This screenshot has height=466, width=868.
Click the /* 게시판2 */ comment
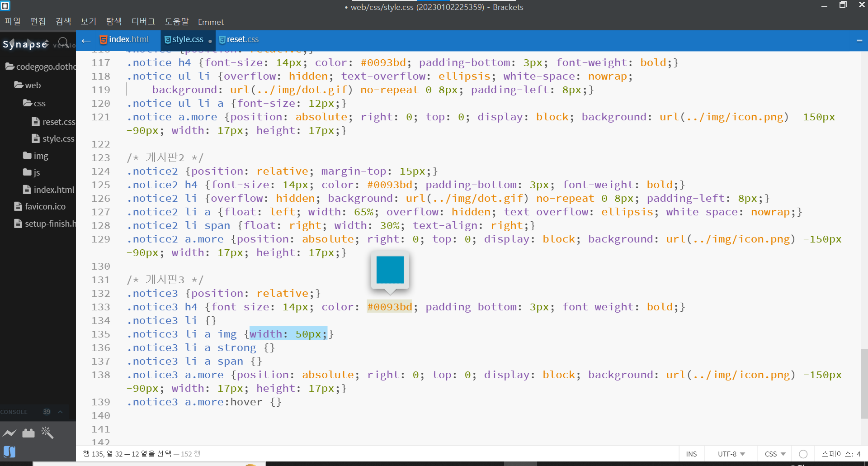tap(165, 157)
